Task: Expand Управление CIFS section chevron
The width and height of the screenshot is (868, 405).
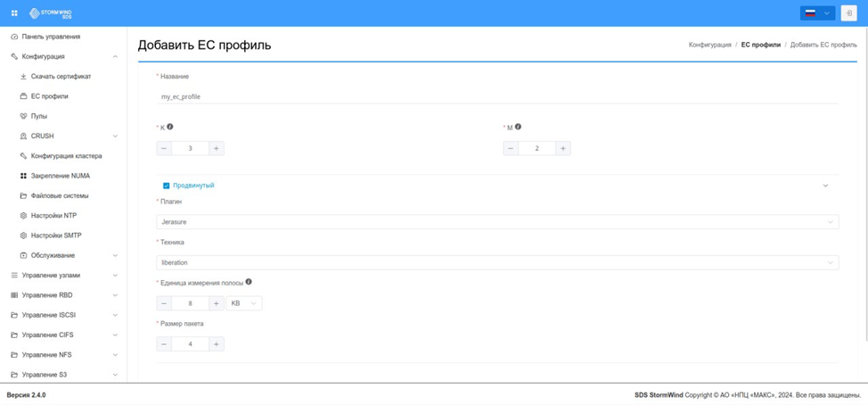Action: (x=115, y=335)
